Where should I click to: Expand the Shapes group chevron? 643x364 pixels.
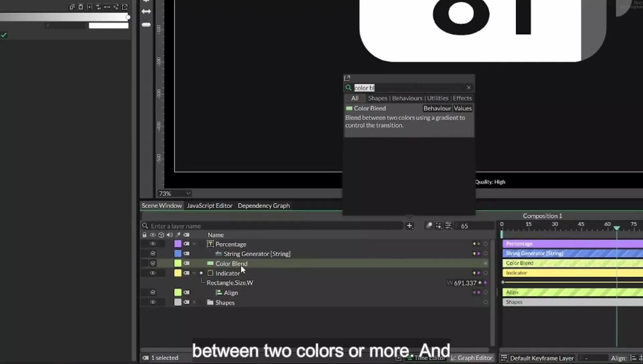tap(194, 302)
